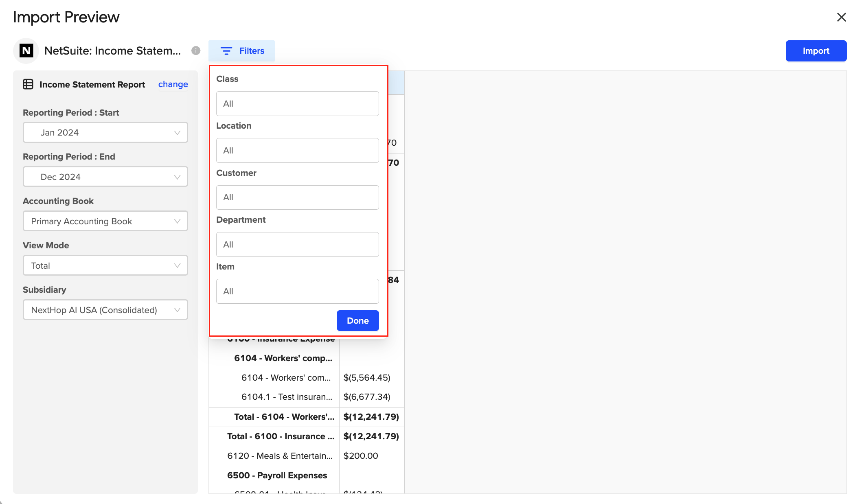The image size is (855, 504).
Task: Click the Filters funnel icon
Action: tap(226, 51)
